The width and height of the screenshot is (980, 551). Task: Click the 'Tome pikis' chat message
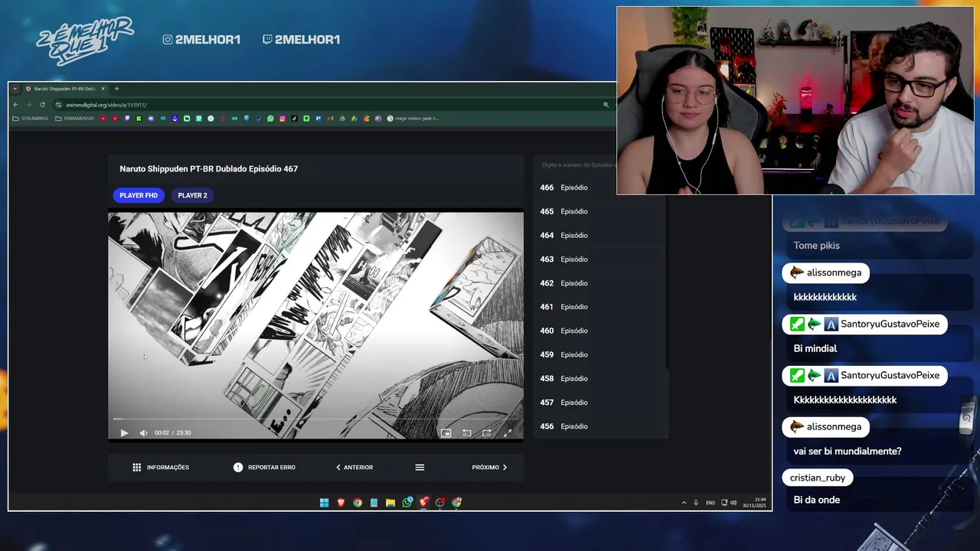(x=817, y=246)
